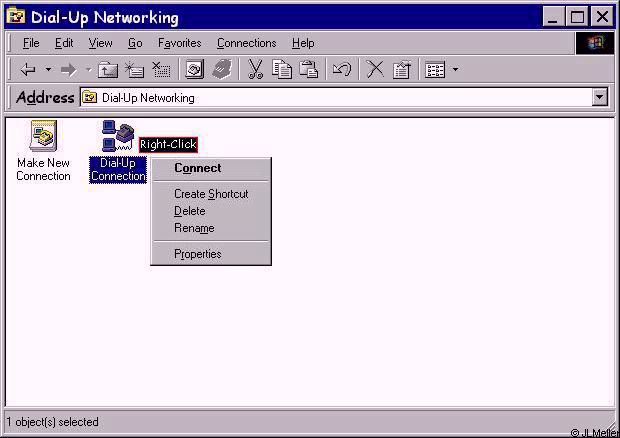Click the greyed-out phone toolbar icon

point(222,69)
